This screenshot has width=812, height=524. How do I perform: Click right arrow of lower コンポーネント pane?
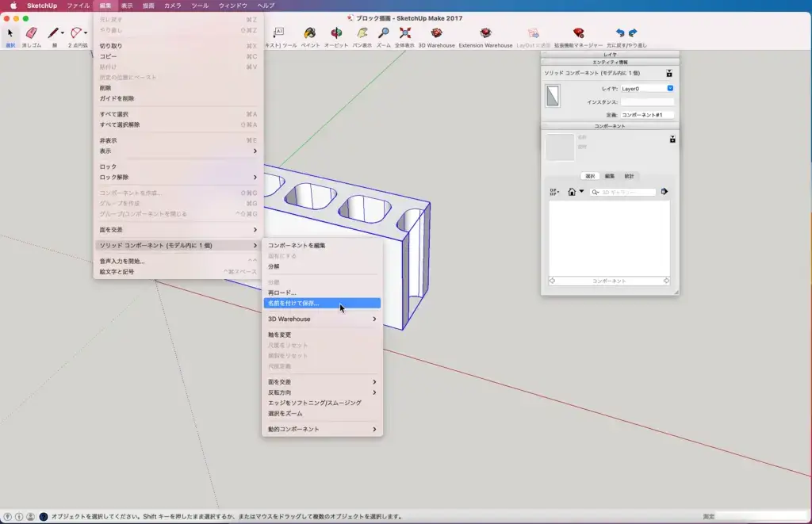click(666, 281)
